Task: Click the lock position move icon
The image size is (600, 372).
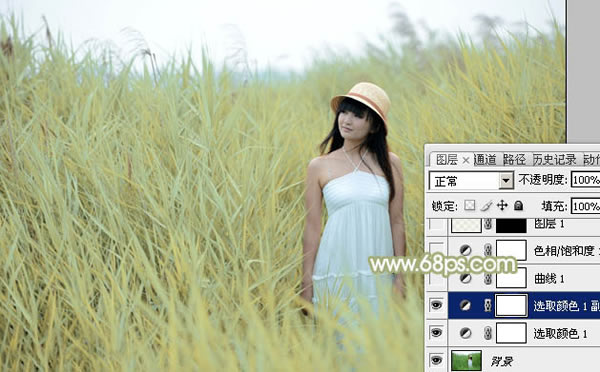Action: 502,206
